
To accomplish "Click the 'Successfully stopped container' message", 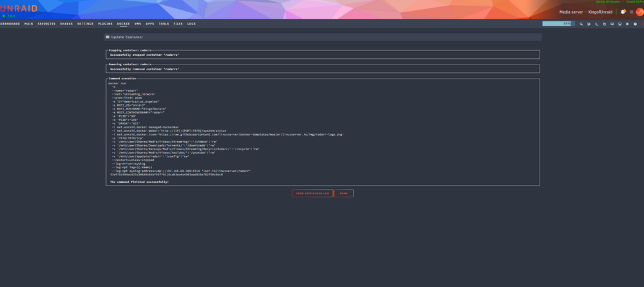I will pyautogui.click(x=144, y=55).
